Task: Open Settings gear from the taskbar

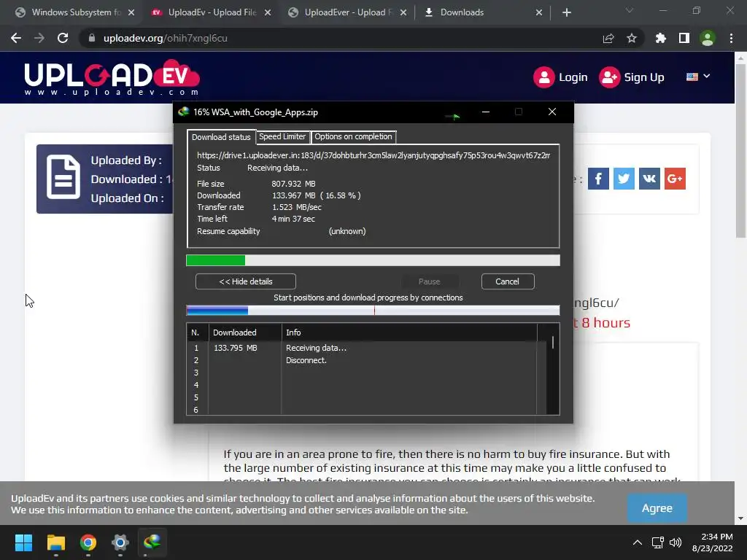Action: click(120, 542)
